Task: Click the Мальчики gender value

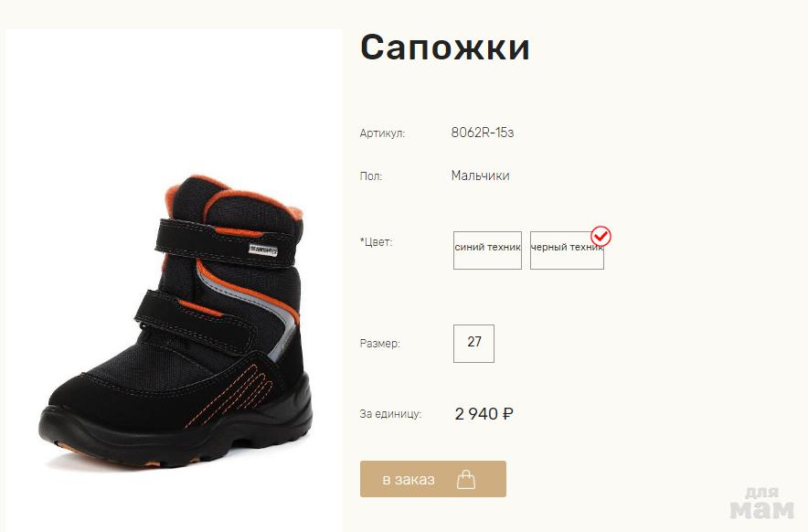Action: pos(480,176)
